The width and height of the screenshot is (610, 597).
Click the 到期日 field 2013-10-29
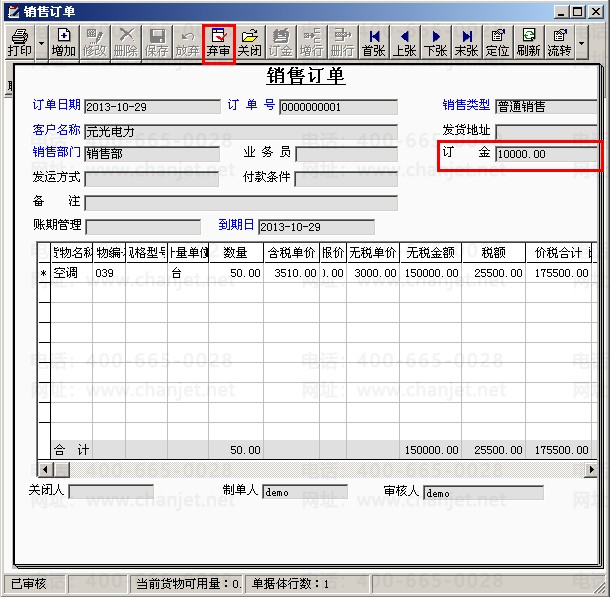coord(316,227)
